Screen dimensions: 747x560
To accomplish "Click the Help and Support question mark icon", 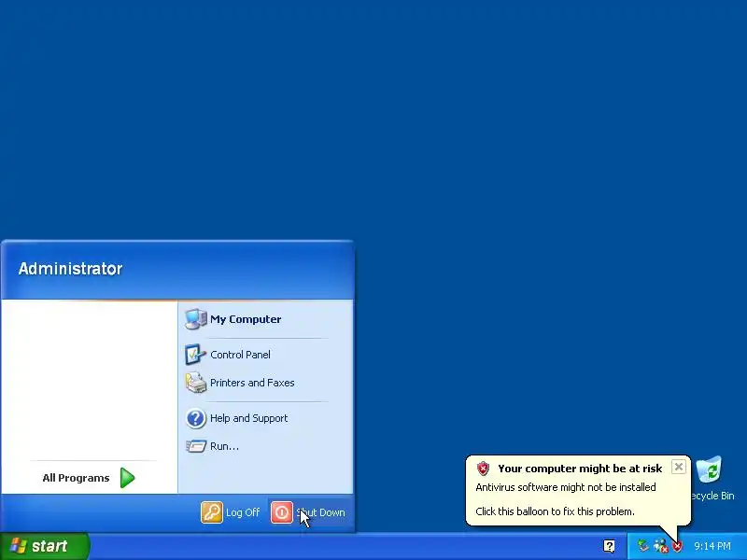I will point(195,418).
